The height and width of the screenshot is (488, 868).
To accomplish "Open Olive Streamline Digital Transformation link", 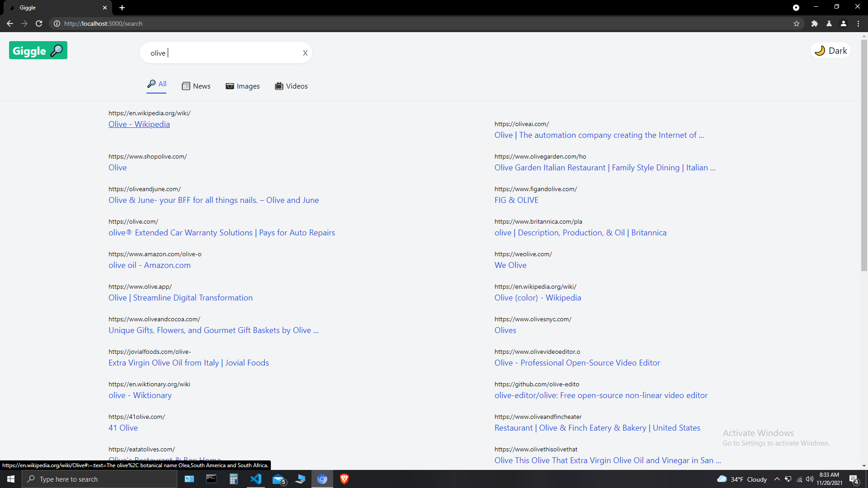I will [180, 298].
